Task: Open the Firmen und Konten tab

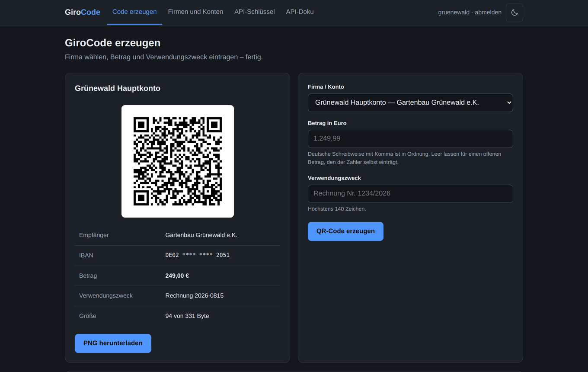Action: point(195,12)
